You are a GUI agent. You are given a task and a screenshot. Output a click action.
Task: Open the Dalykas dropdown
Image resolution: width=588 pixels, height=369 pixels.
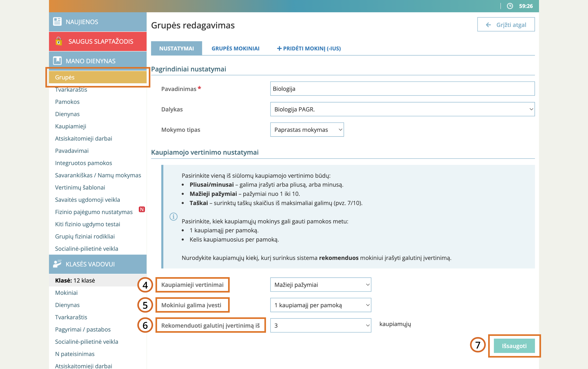pos(402,109)
